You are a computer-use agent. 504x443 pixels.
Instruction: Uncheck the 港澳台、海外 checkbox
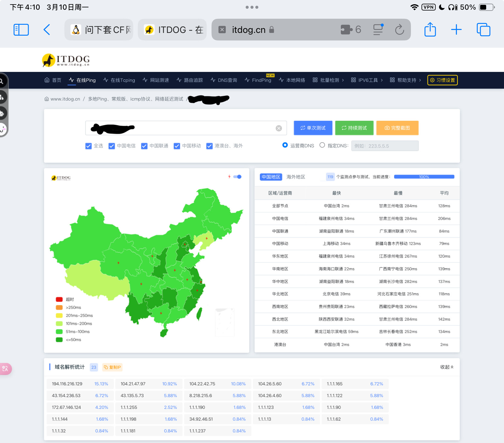(209, 146)
